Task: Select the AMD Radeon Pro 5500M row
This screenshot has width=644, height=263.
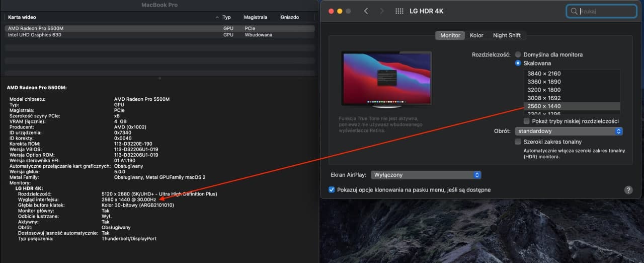Action: pos(160,29)
